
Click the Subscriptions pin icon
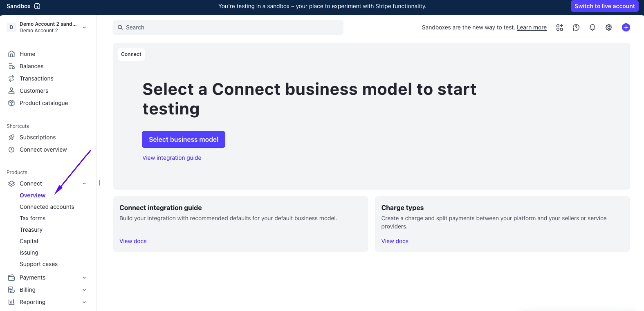[11, 137]
